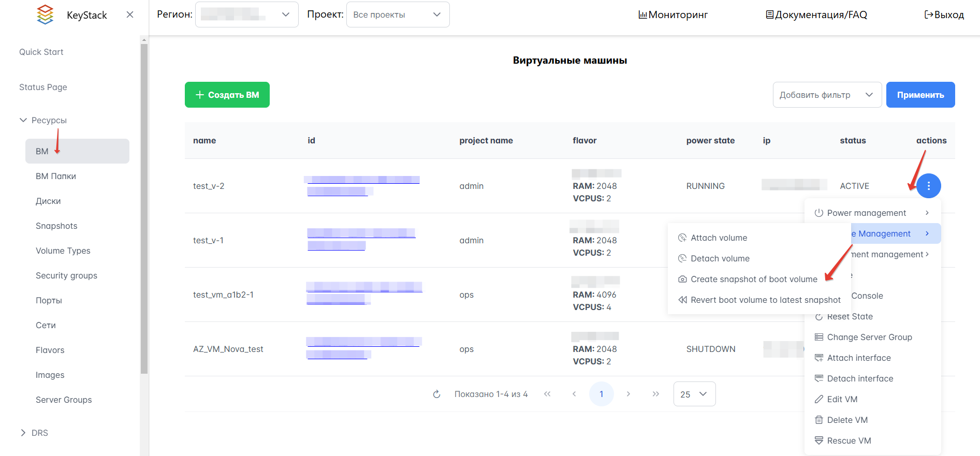Go to next page arrow in pagination
This screenshot has height=456, width=980.
(x=628, y=394)
